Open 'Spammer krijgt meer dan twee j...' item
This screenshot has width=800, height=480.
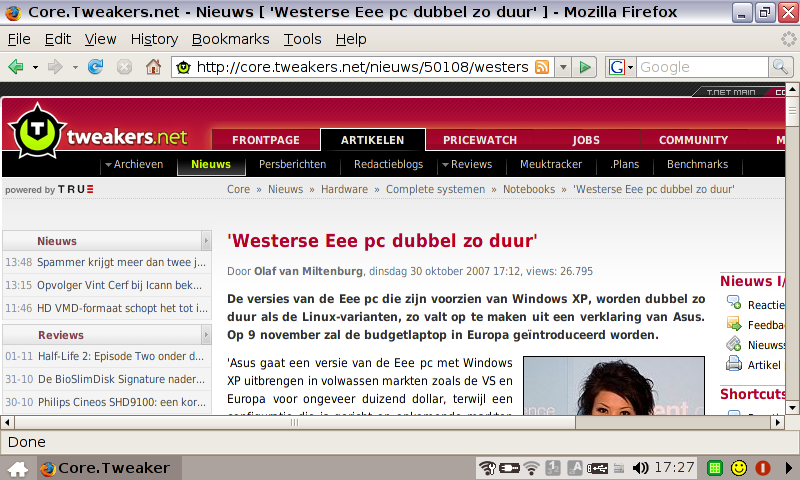(x=121, y=262)
